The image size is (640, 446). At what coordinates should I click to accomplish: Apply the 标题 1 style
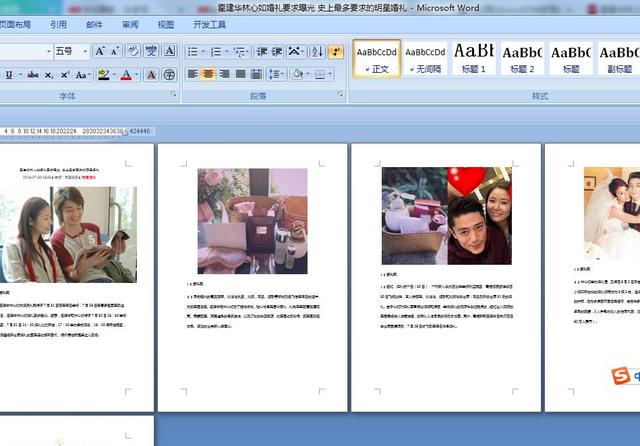[x=473, y=57]
